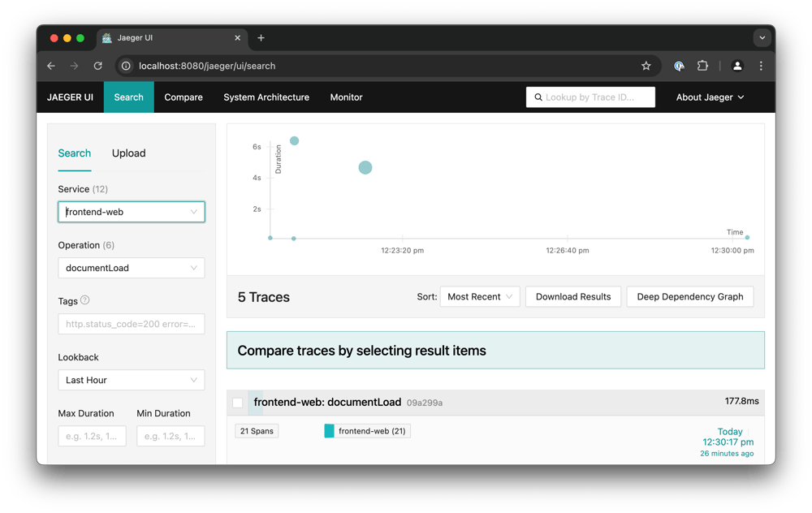Go back using the browser back arrow
This screenshot has height=513, width=812.
[x=50, y=66]
